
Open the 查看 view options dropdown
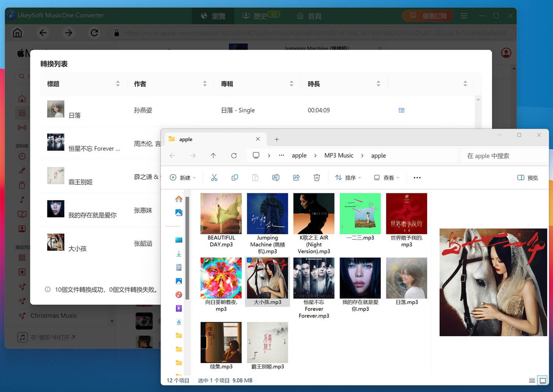[386, 177]
